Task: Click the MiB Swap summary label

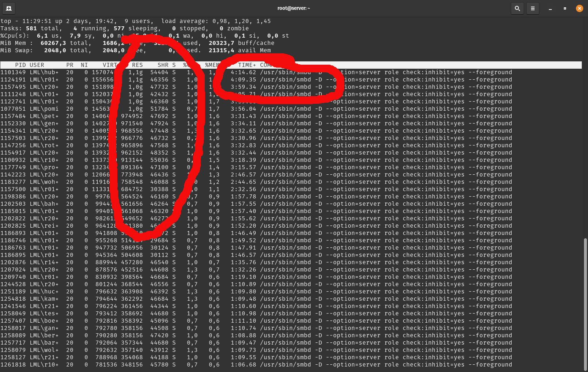Action: (16, 50)
